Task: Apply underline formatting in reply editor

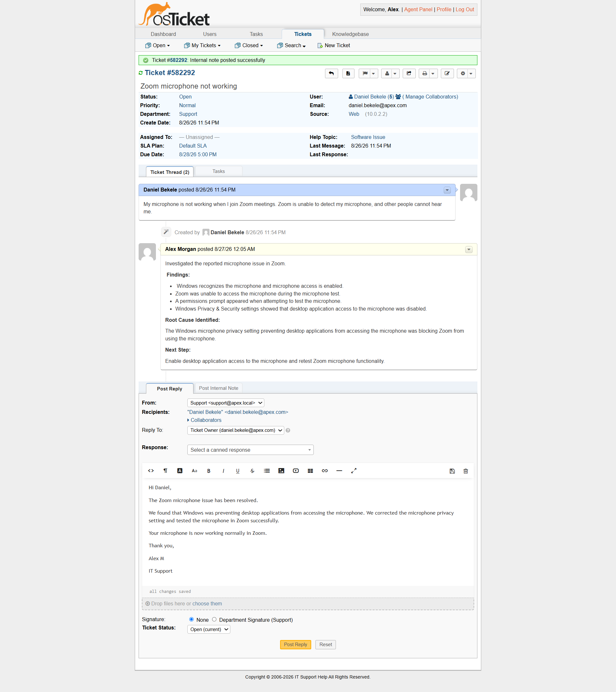Action: pos(238,471)
